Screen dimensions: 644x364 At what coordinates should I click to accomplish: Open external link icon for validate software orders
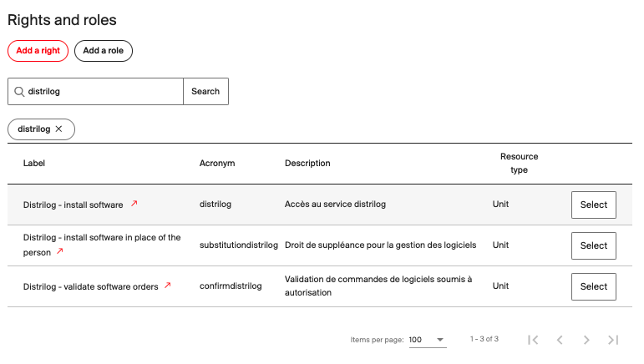168,286
